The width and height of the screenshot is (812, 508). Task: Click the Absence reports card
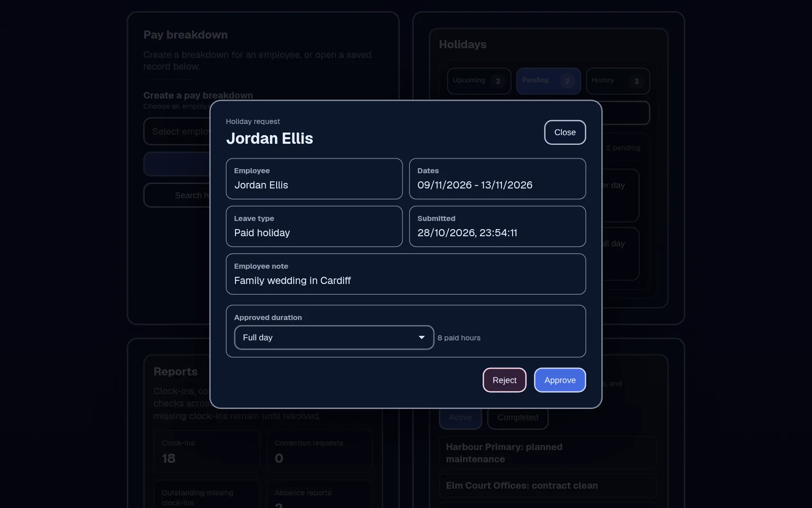coord(320,494)
